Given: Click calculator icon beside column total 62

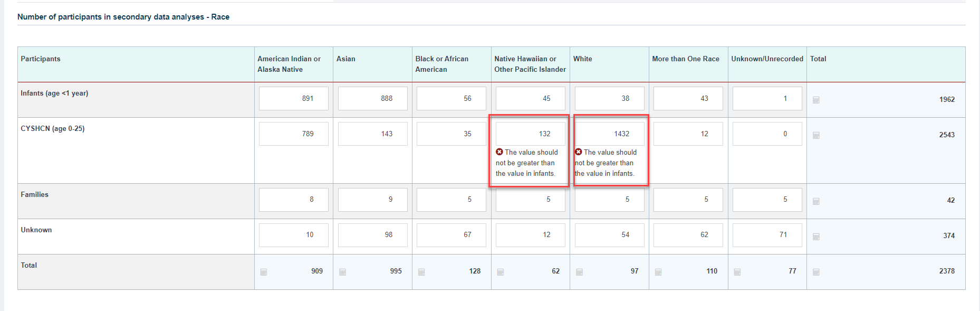Looking at the screenshot, I should 501,272.
